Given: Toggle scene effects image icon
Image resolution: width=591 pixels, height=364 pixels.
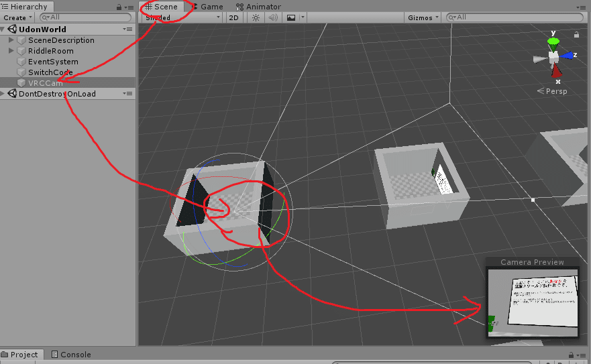Looking at the screenshot, I should point(291,17).
